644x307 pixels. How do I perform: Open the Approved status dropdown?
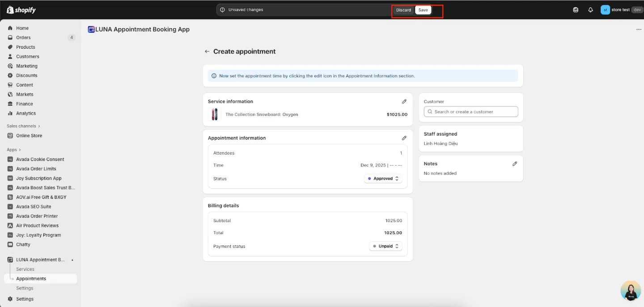click(x=383, y=179)
